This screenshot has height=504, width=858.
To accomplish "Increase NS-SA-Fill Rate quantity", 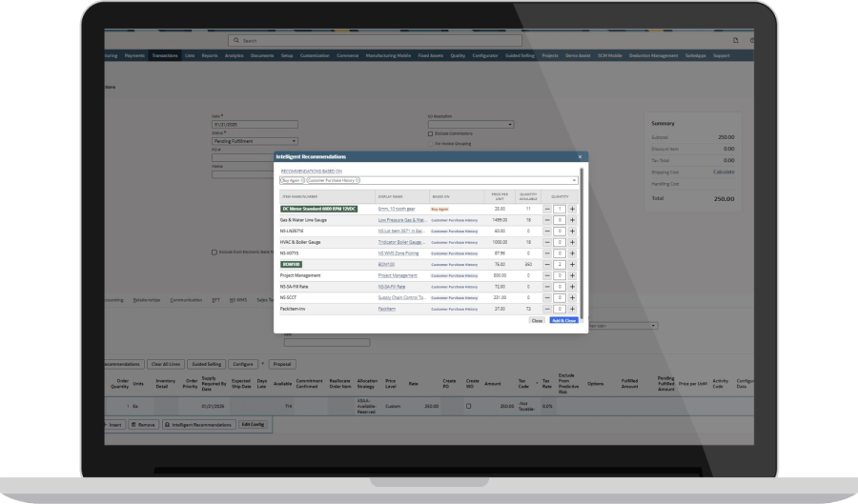I will tap(572, 287).
